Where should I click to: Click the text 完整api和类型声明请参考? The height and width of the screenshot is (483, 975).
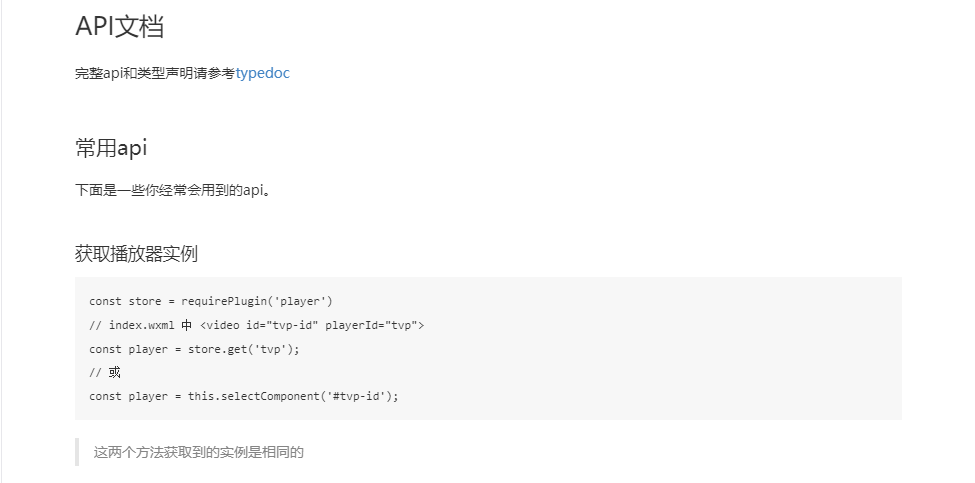coord(155,73)
